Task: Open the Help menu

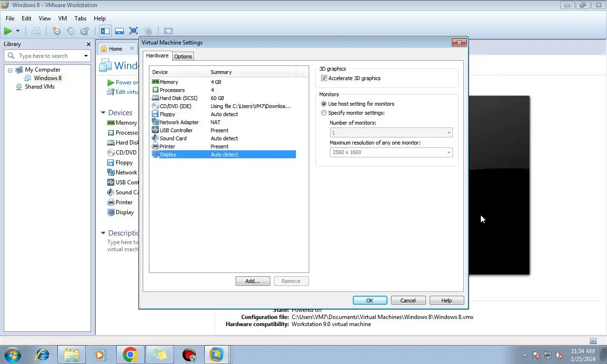Action: coord(100,18)
